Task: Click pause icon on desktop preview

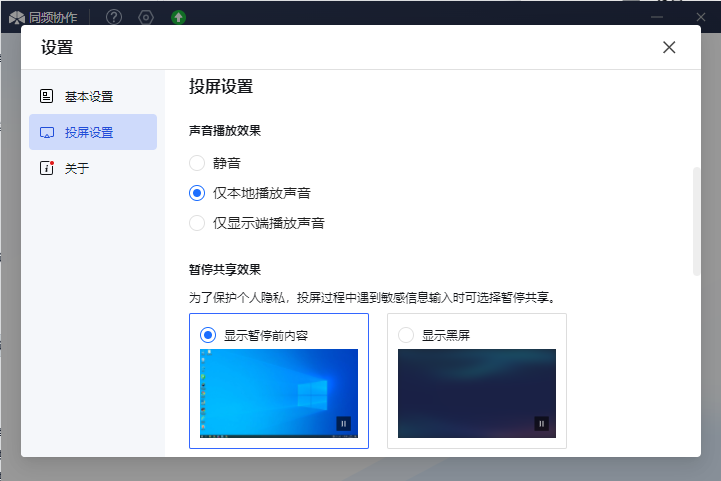Action: tap(343, 424)
